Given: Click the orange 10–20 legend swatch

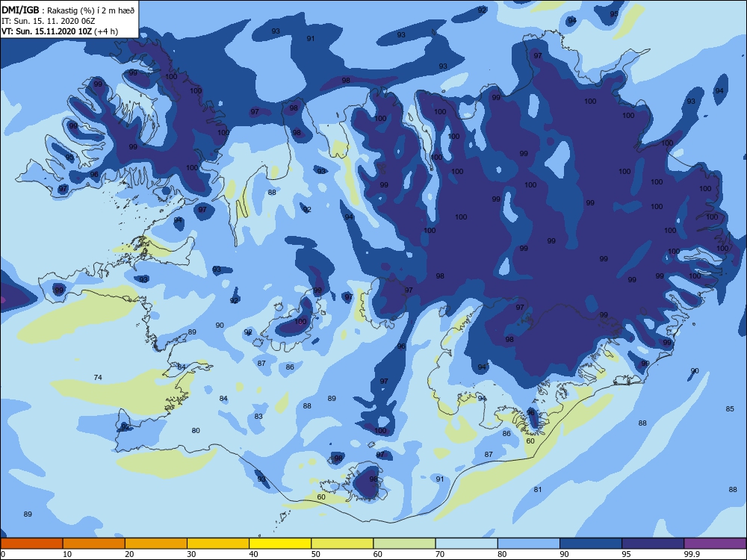Looking at the screenshot, I should (94, 544).
